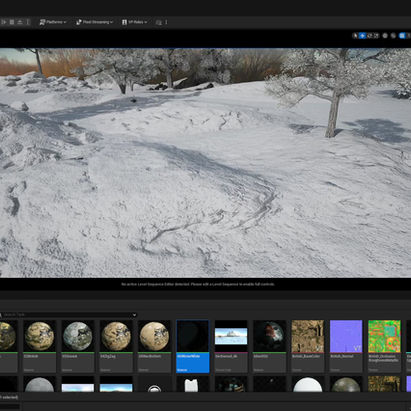
Task: Click the eject icon in the play toolbar
Action: (x=20, y=22)
